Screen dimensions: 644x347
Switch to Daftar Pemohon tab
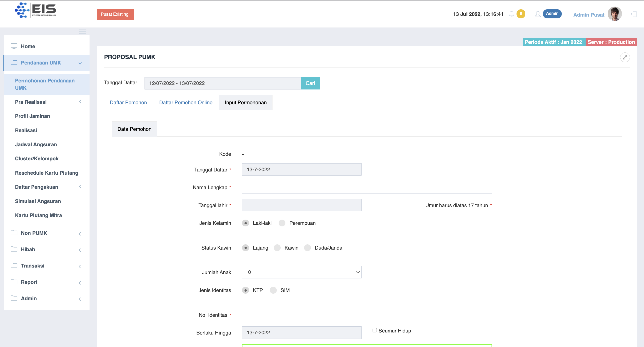pyautogui.click(x=128, y=102)
